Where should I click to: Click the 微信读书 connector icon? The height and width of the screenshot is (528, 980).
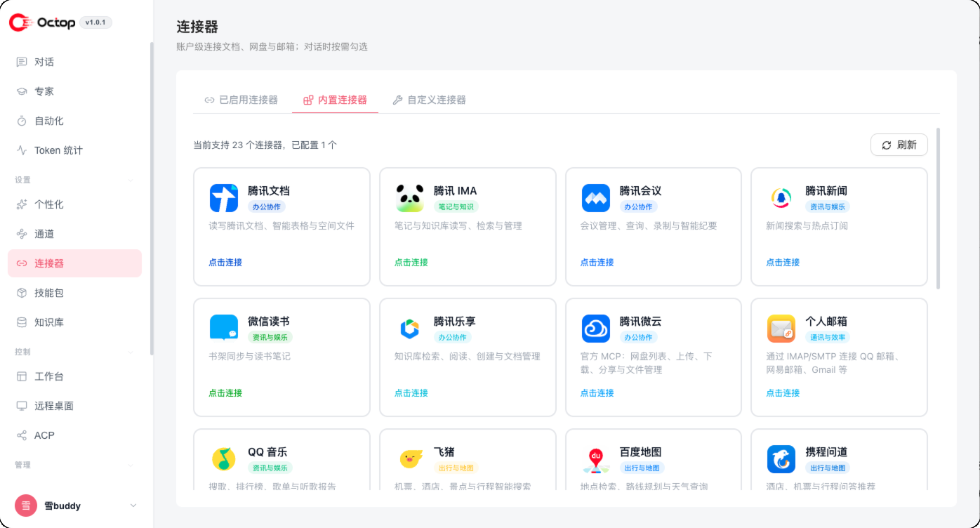tap(224, 329)
